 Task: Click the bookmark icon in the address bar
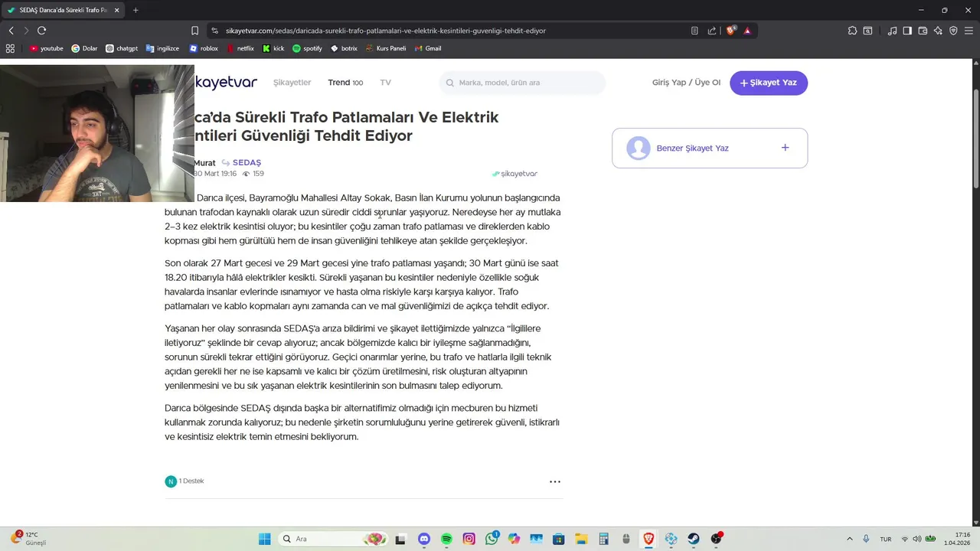194,31
